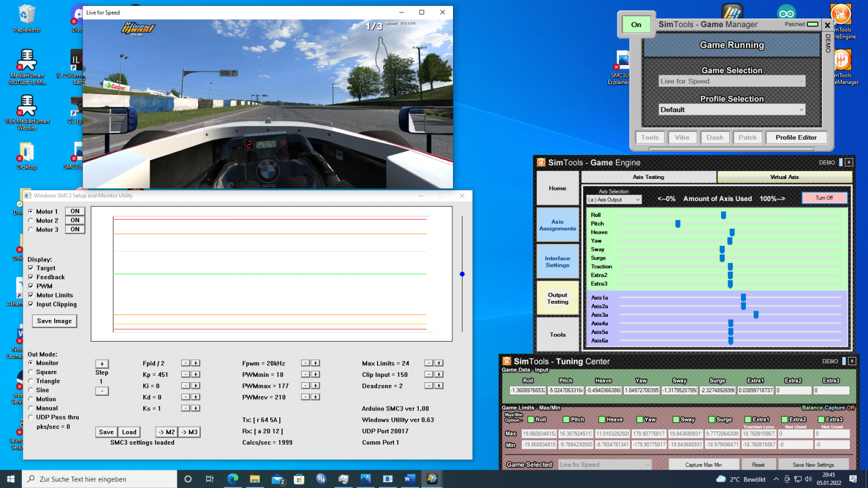This screenshot has width=868, height=488.
Task: Open the notification center icon
Action: pyautogui.click(x=853, y=479)
